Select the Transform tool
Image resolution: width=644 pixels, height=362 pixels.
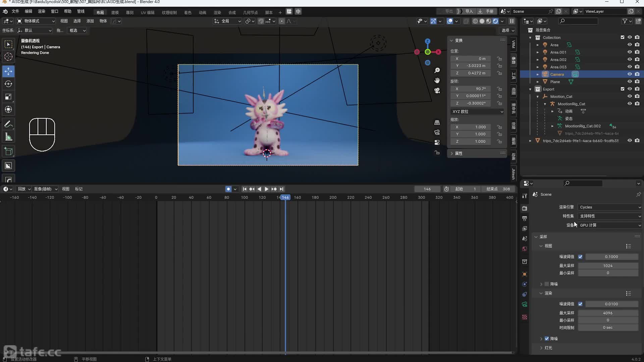[x=8, y=110]
